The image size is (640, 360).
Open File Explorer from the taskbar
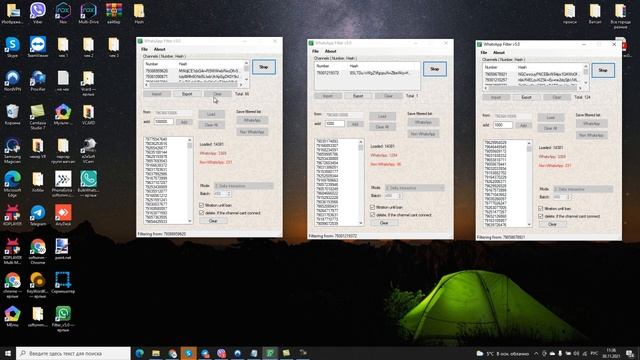(156, 353)
